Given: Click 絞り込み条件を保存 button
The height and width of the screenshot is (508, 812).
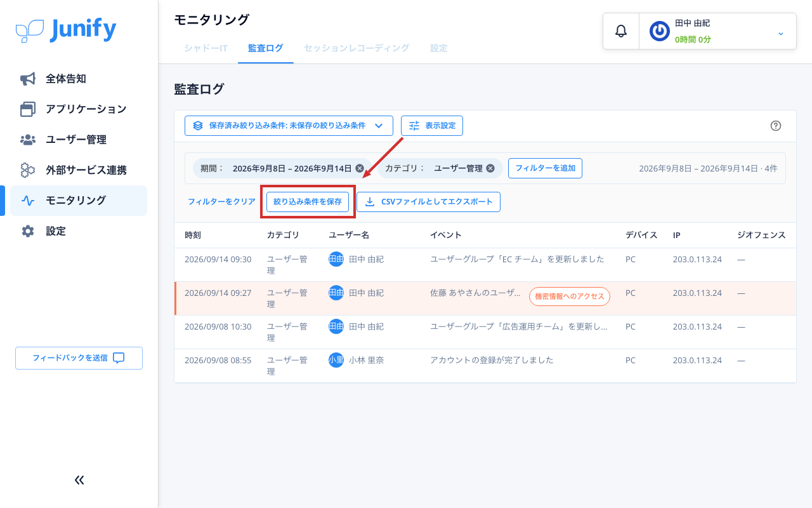Looking at the screenshot, I should [308, 202].
